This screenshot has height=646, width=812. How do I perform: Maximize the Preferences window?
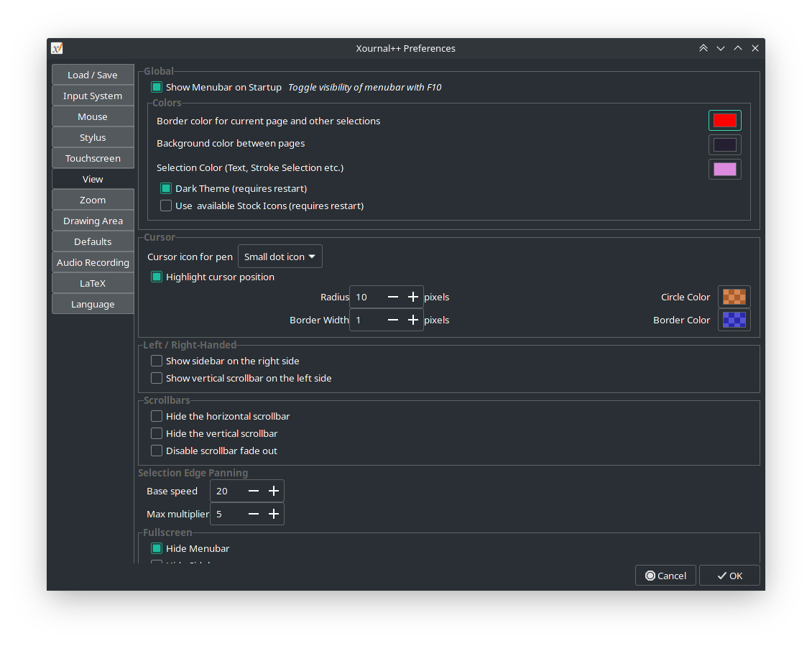pyautogui.click(x=738, y=48)
